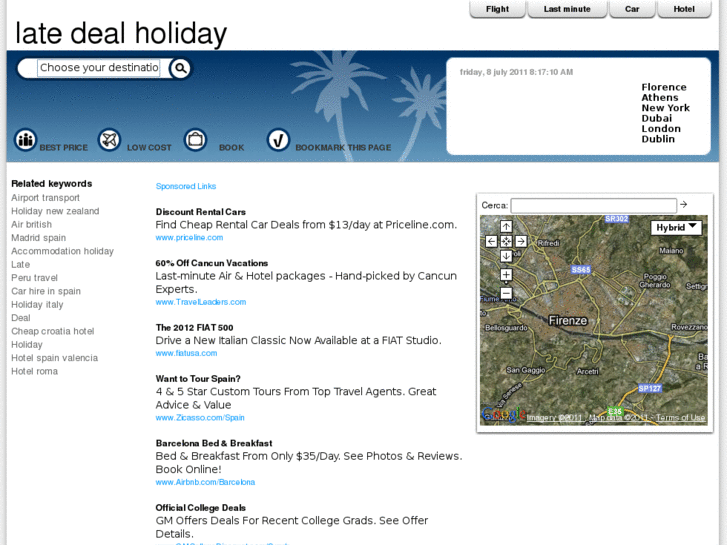Open the Last minute tab

tap(567, 9)
